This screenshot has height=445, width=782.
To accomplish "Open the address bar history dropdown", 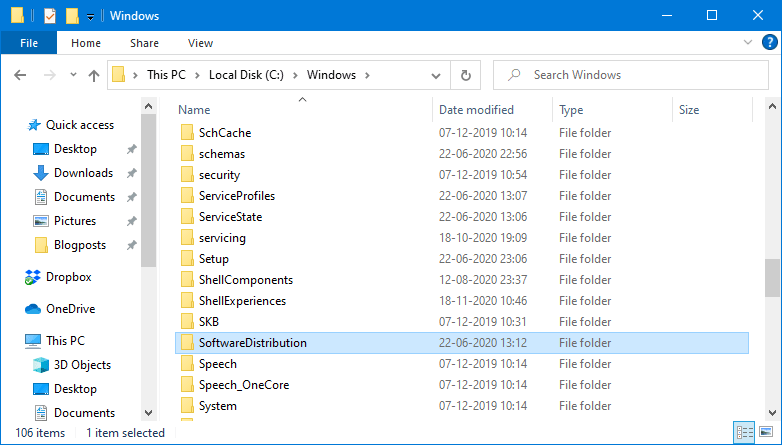I will click(436, 75).
